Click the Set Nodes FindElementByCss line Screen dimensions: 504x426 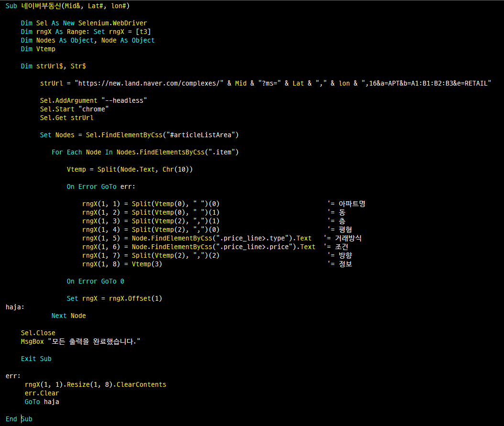(139, 135)
